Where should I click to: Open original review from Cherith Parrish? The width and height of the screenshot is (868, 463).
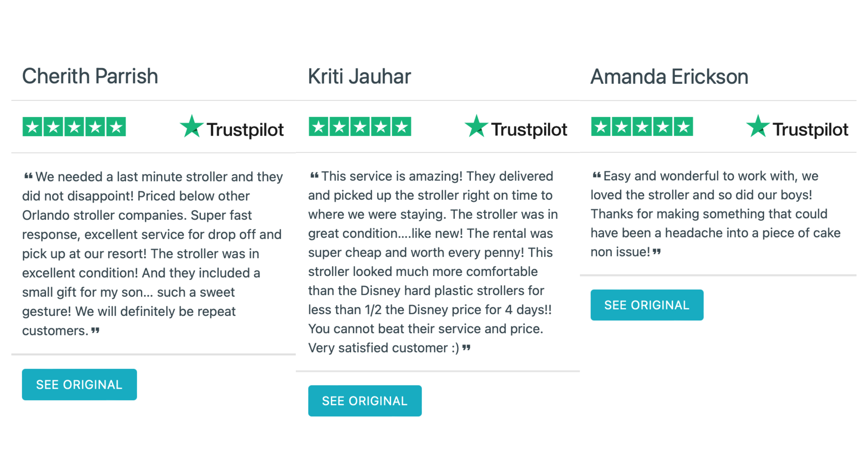pyautogui.click(x=79, y=385)
